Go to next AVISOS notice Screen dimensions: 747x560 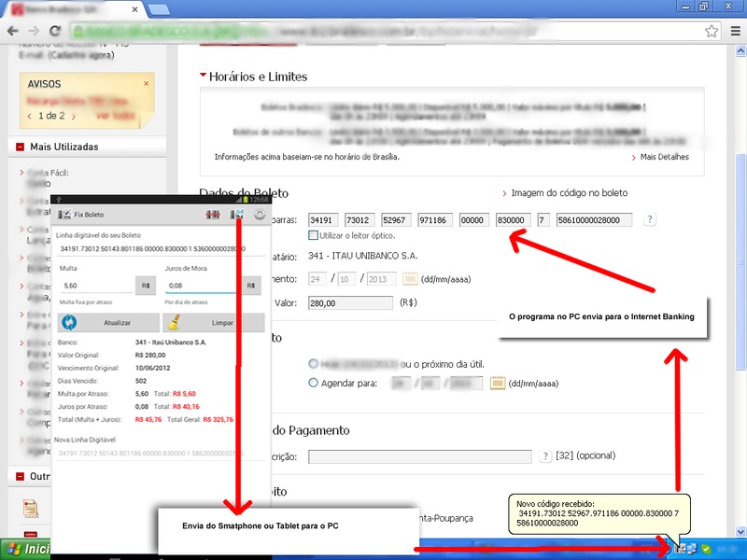(x=74, y=116)
